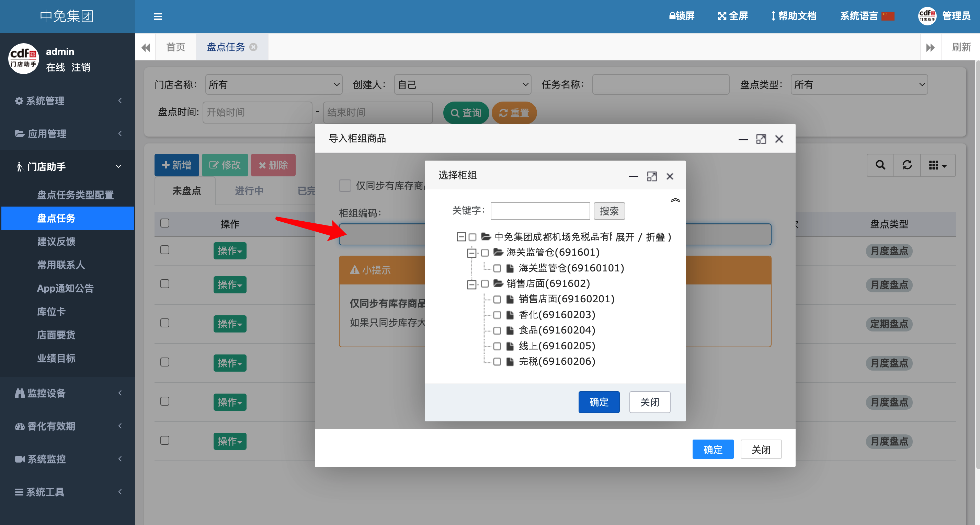Click the table search magnifier icon
Viewport: 980px width, 525px height.
pos(880,165)
